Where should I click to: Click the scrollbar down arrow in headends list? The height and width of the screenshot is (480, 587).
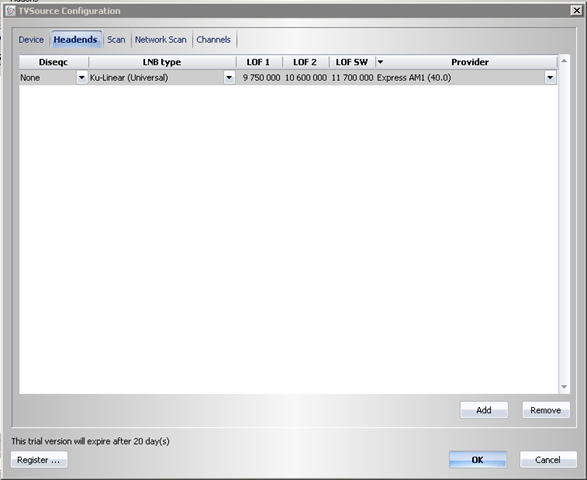pos(564,387)
